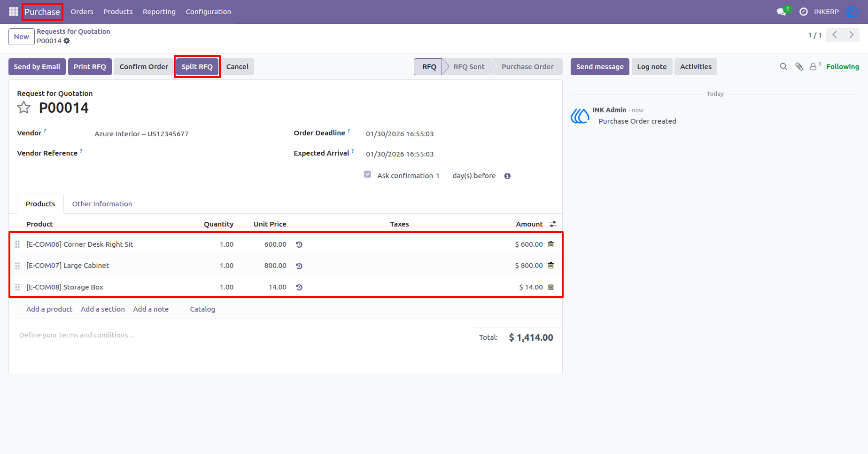The image size is (868, 454).
Task: Open optional columns settings in product table
Action: (553, 224)
